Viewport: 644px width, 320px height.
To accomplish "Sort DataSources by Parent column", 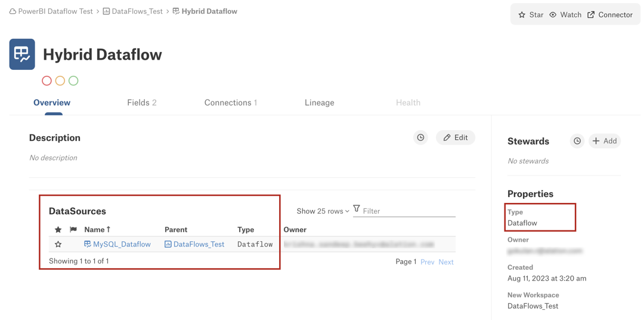I will click(176, 229).
